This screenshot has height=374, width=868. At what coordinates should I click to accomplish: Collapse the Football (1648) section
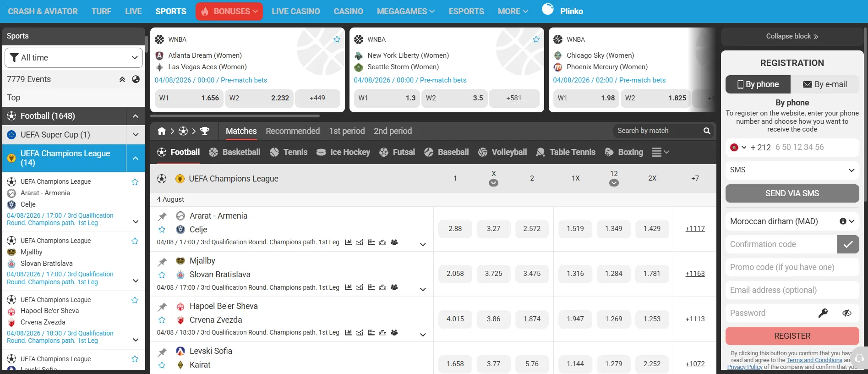click(x=136, y=116)
